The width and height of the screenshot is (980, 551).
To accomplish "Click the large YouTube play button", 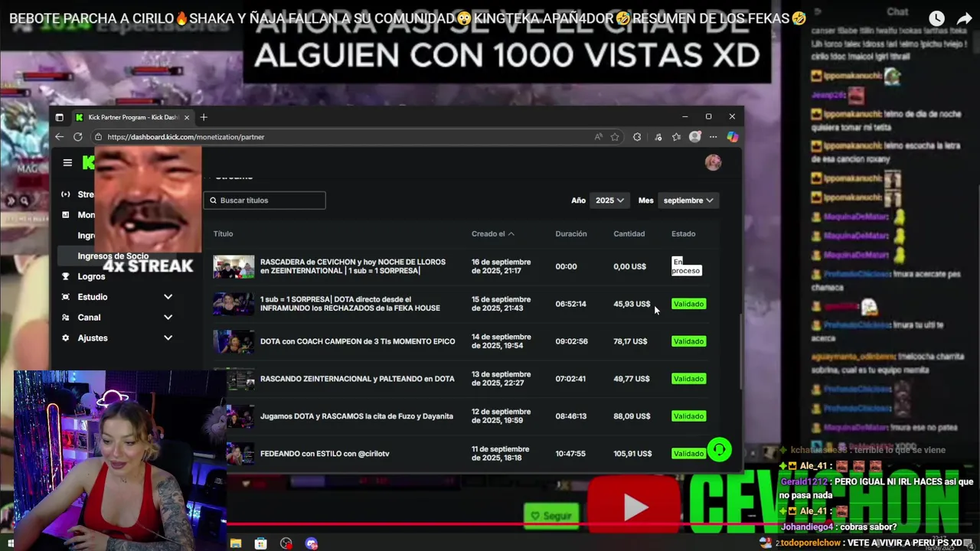I will coord(634,507).
